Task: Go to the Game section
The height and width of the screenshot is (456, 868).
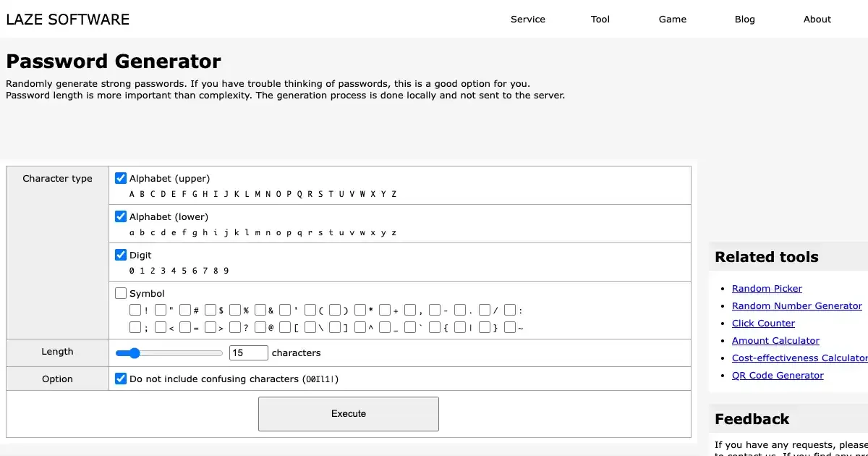Action: click(673, 20)
